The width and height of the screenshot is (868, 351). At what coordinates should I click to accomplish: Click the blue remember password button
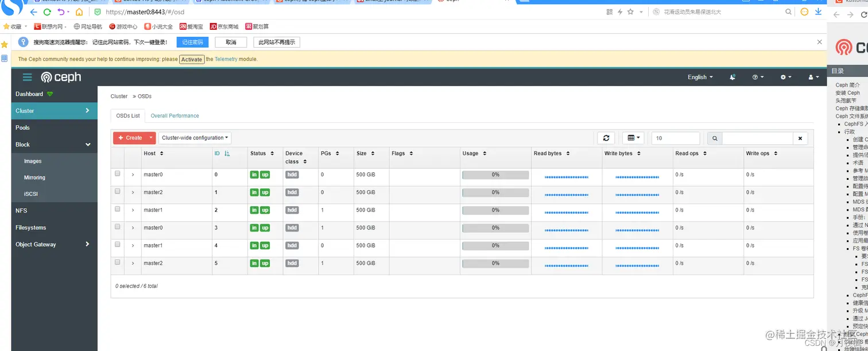(192, 42)
